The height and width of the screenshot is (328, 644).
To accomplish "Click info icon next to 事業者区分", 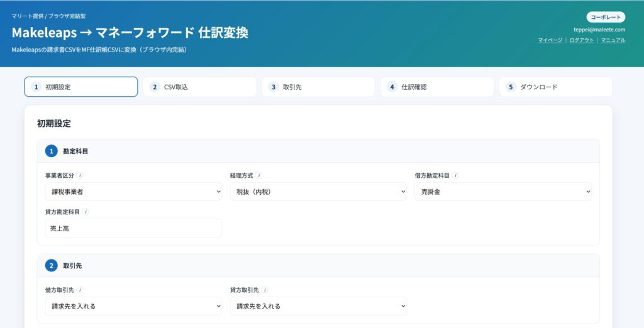I will click(80, 175).
